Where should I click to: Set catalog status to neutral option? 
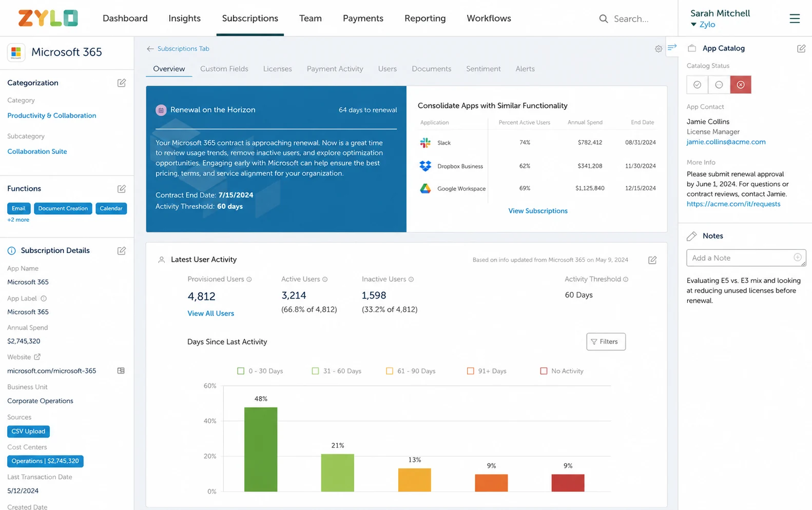tap(719, 85)
